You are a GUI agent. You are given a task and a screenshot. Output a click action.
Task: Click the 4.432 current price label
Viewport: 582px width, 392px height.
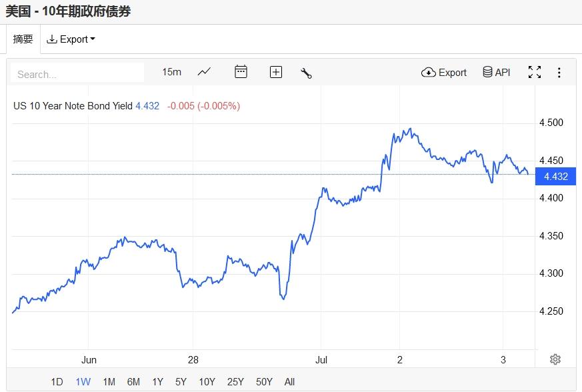(x=556, y=176)
